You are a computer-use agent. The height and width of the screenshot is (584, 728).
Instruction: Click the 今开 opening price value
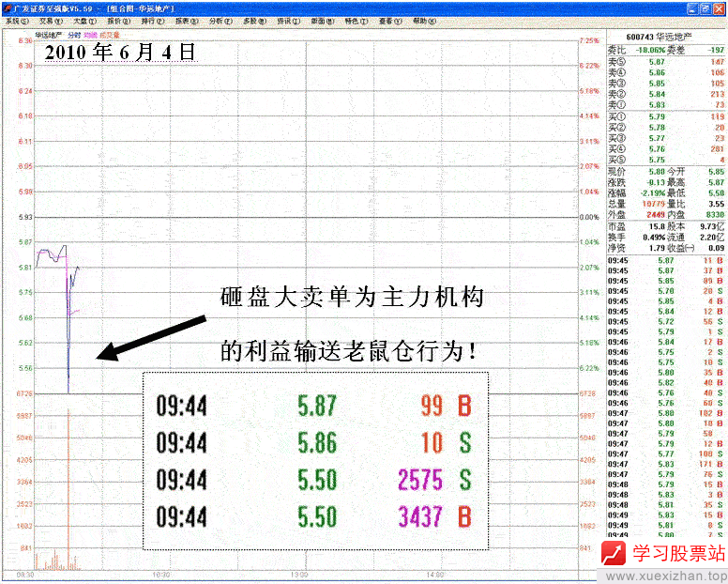717,172
